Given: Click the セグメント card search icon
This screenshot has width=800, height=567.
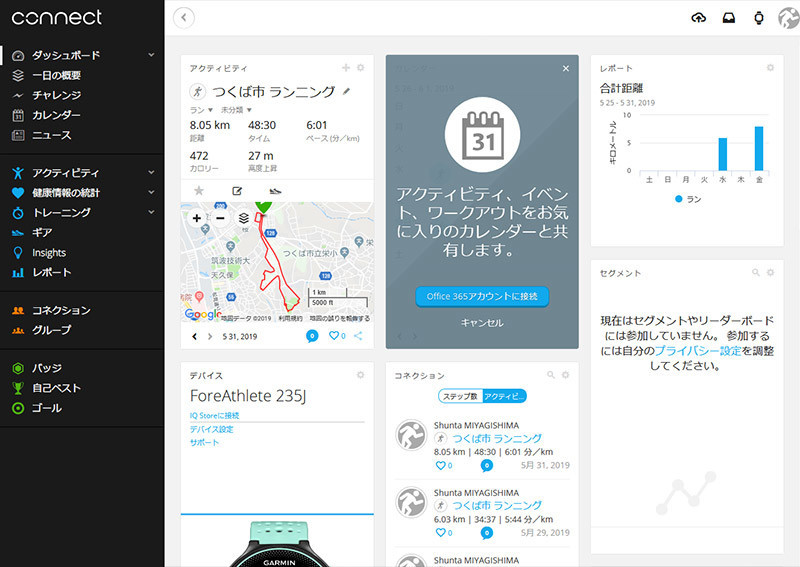Looking at the screenshot, I should pyautogui.click(x=756, y=273).
